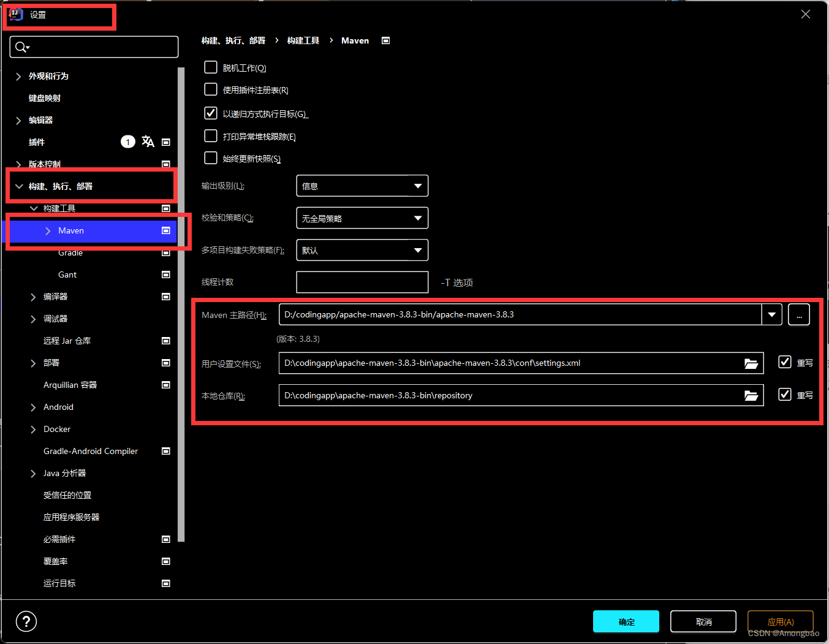This screenshot has width=829, height=644.
Task: Uncheck 重写 beside the user settings file path
Action: (784, 362)
